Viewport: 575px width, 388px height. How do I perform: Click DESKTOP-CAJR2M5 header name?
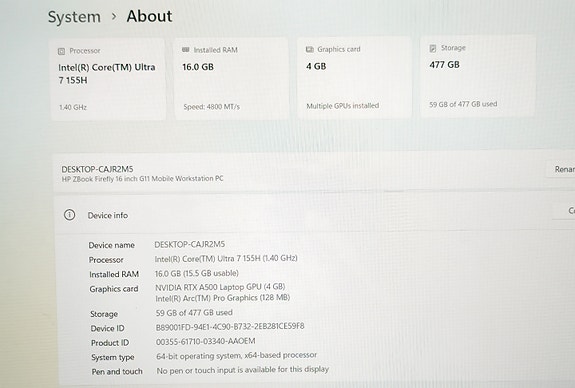point(97,169)
